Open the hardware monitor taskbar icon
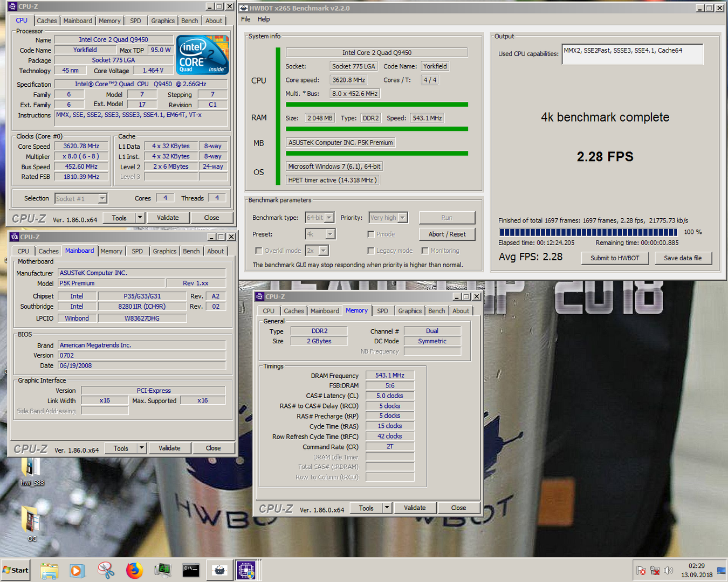The width and height of the screenshot is (728, 582). [x=162, y=570]
